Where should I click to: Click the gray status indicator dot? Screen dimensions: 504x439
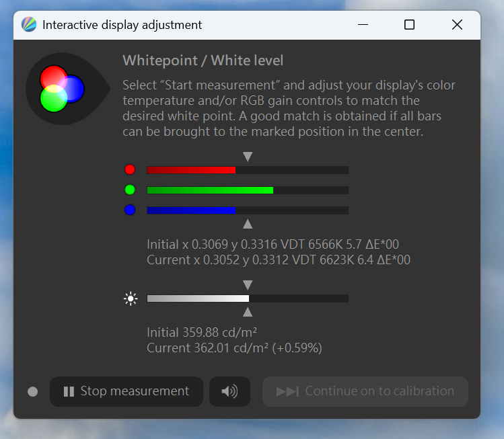point(32,391)
